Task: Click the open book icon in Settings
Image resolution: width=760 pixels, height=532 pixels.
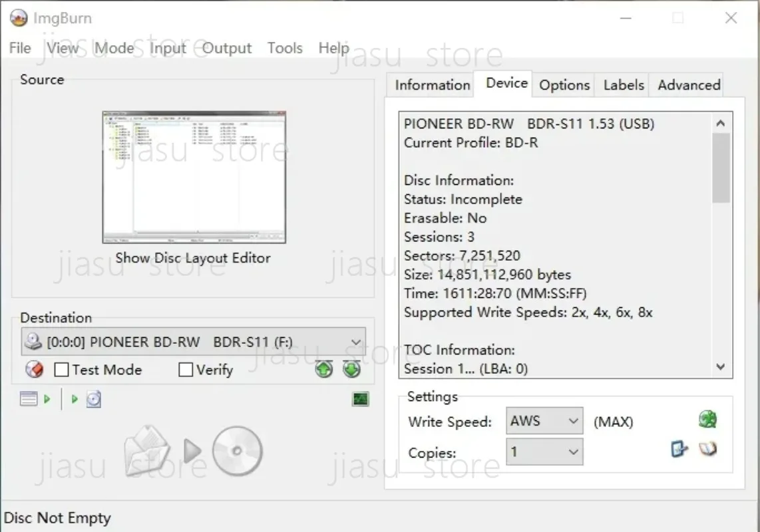Action: tap(707, 449)
